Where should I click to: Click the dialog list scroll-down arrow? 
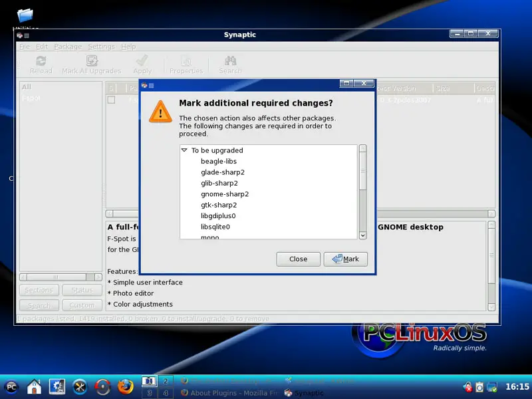coord(362,235)
